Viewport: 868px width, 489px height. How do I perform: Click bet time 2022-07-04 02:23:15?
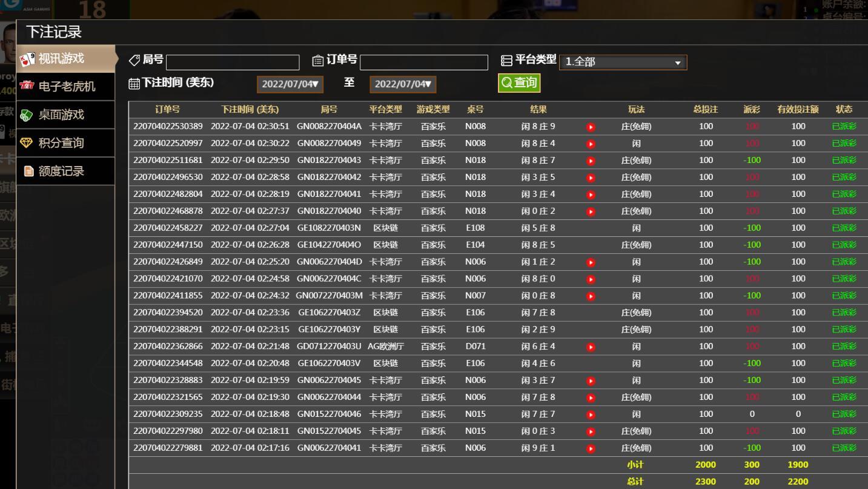tap(250, 330)
